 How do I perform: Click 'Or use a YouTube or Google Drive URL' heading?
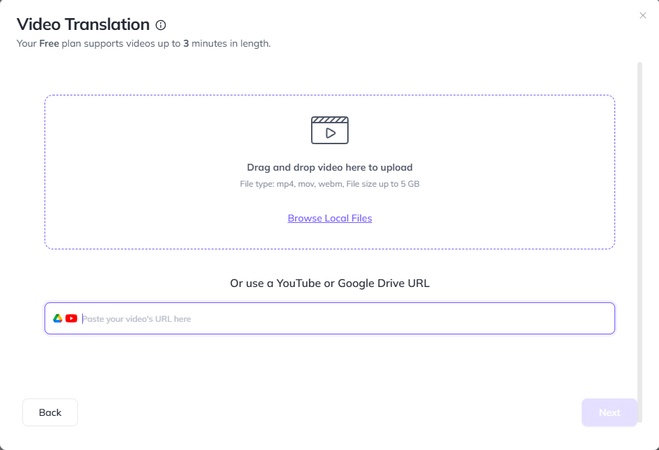[x=329, y=283]
